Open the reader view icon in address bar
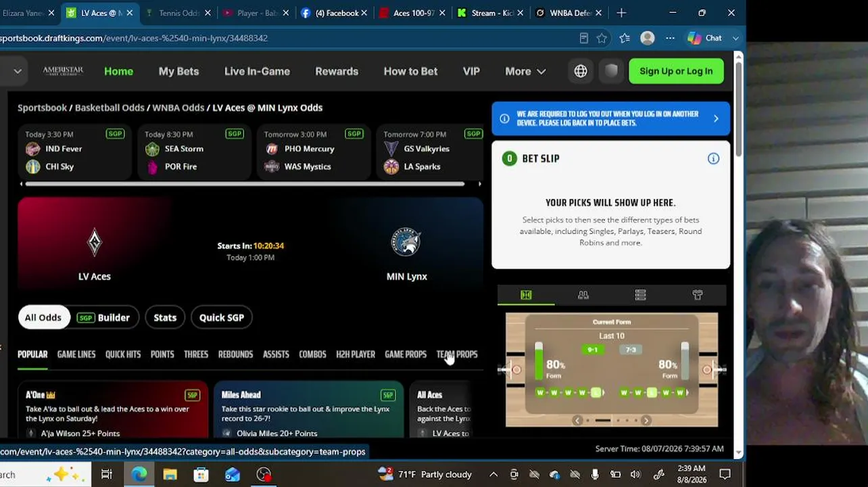 (x=583, y=38)
